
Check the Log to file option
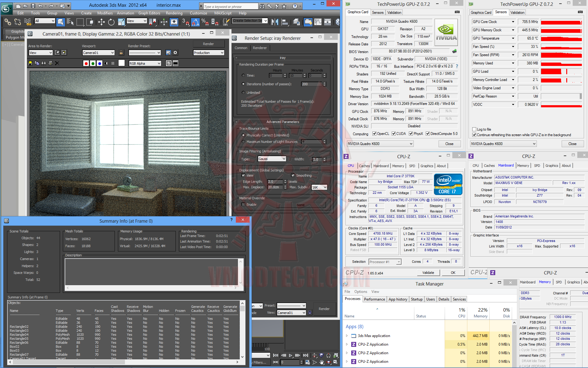coord(474,129)
